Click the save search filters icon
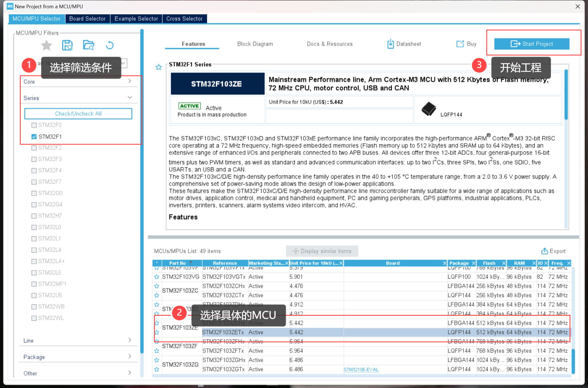Viewport: 588px width, 388px height. click(x=67, y=45)
